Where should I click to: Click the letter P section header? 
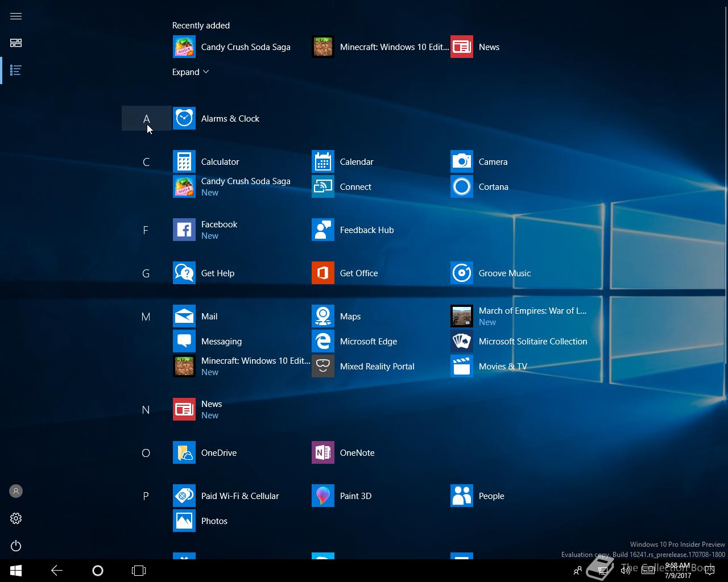coord(146,496)
